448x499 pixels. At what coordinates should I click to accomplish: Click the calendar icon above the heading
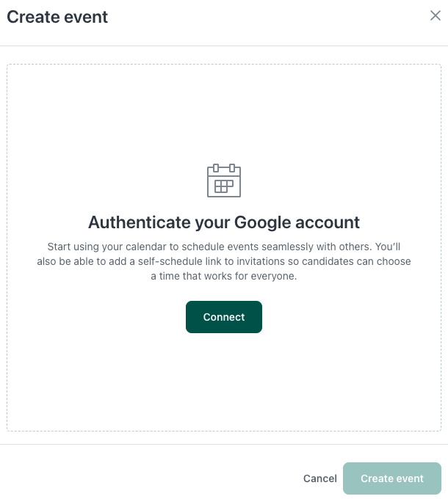(224, 180)
